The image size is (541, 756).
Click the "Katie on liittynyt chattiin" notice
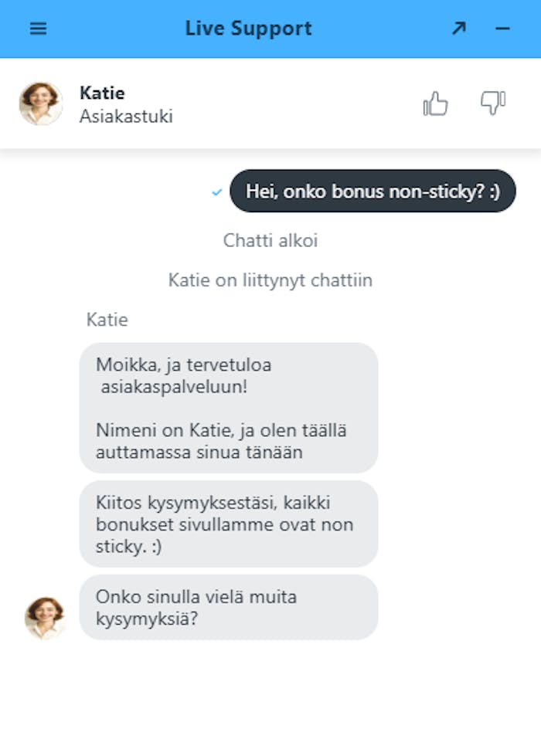pyautogui.click(x=270, y=280)
